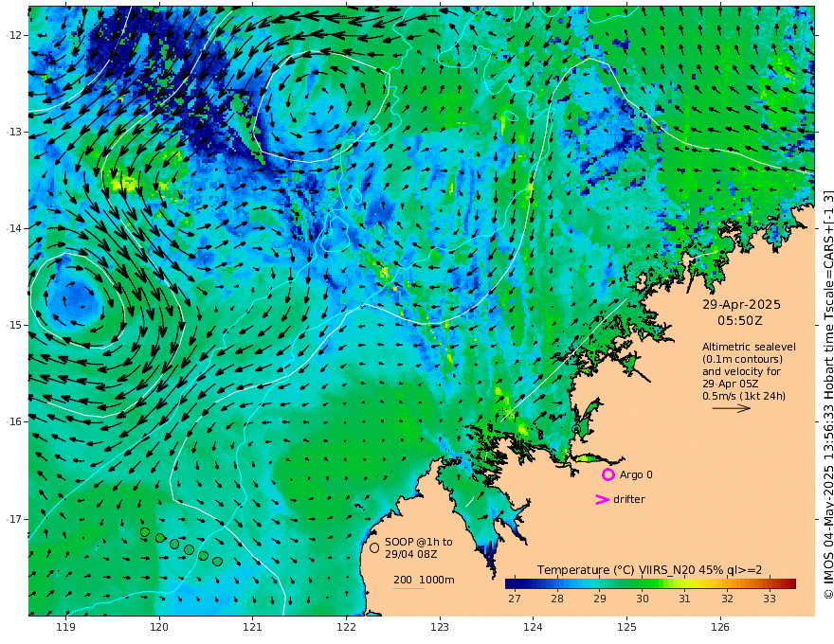Click the longitude axis label 125

pyautogui.click(x=626, y=627)
